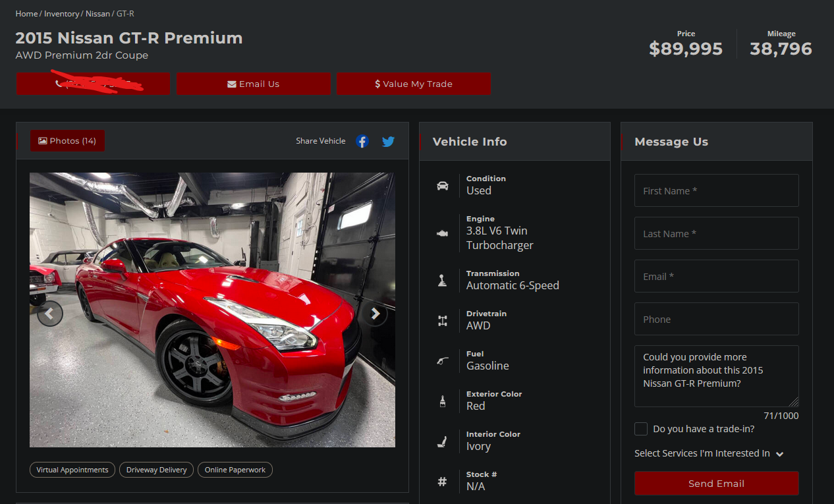Expand Select Services I'm Interested In
Screen dimensions: 834x504
pos(709,453)
